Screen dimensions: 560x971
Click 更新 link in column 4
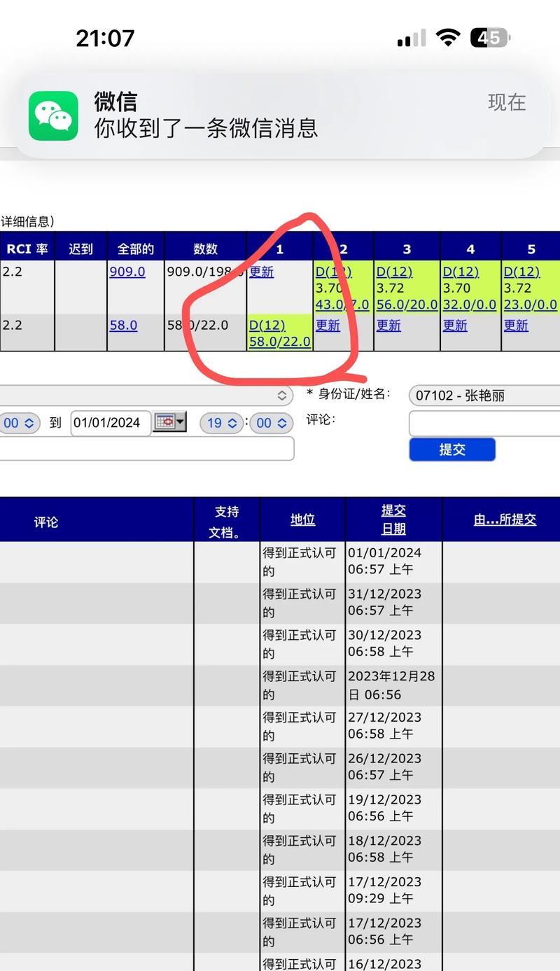455,326
